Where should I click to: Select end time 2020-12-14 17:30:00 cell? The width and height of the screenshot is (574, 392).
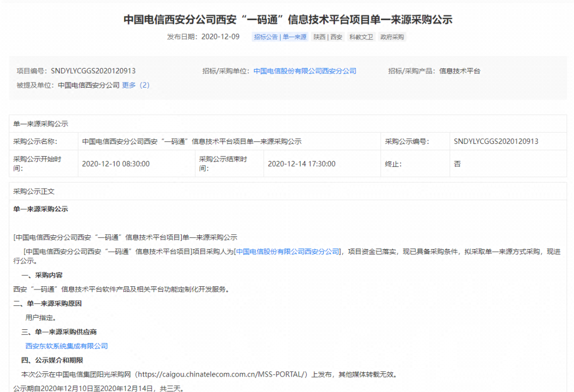point(301,164)
